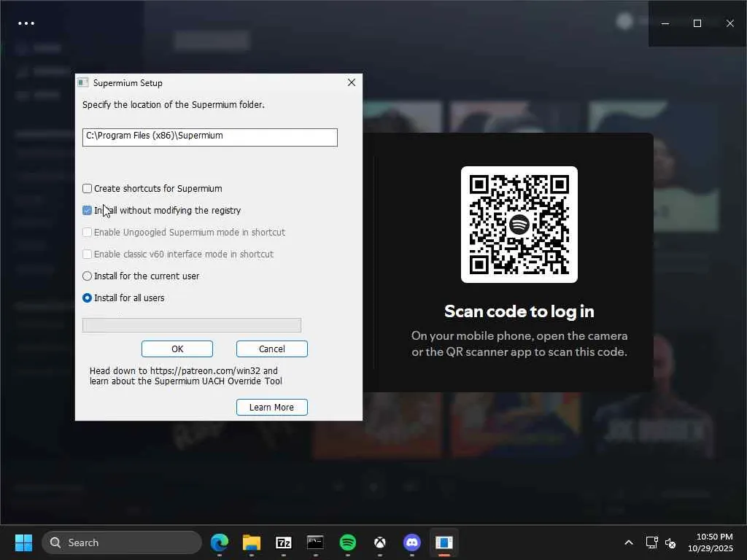Screen dimensions: 747x560
Task: Open the Spotify three-dot menu
Action: (26, 23)
